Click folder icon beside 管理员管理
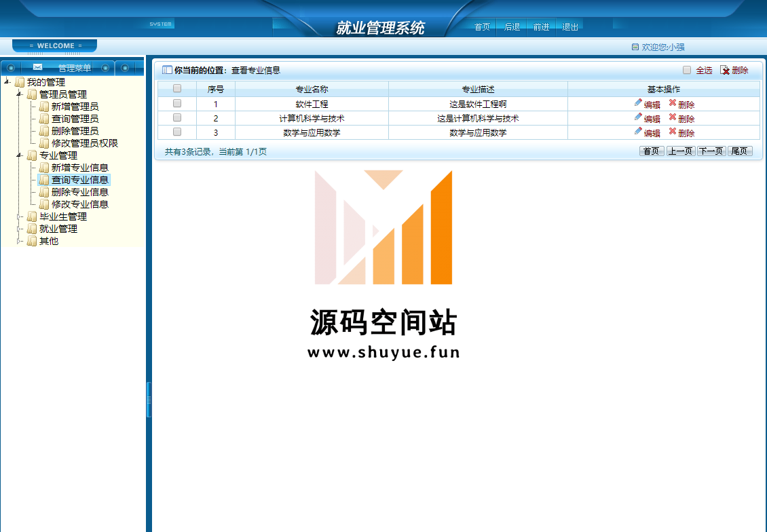Screen dimensions: 767x532 click(32, 94)
